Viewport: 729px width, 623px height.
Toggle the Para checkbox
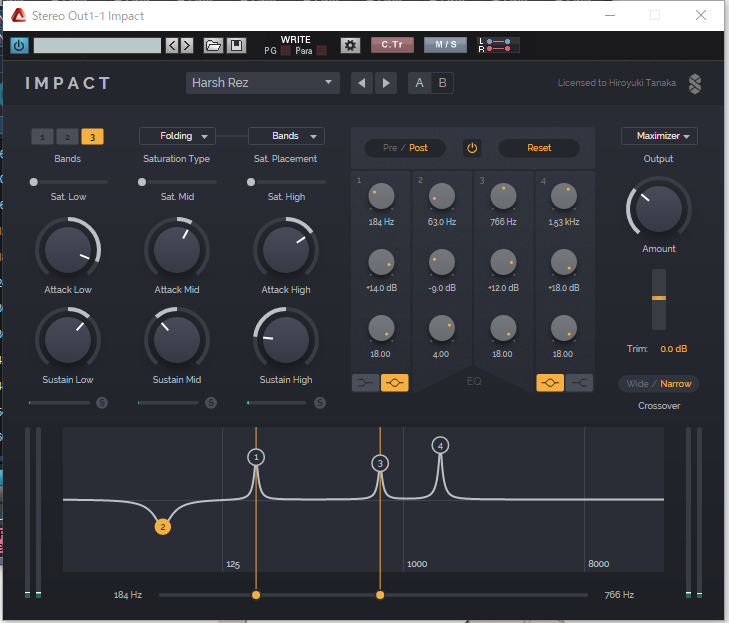coord(321,51)
